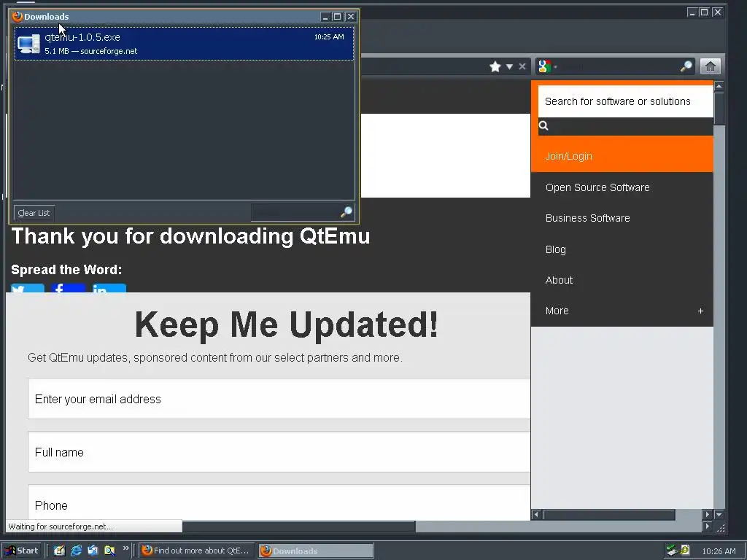Click 'Keep Me Updated!' heading
747x560 pixels.
tap(286, 324)
